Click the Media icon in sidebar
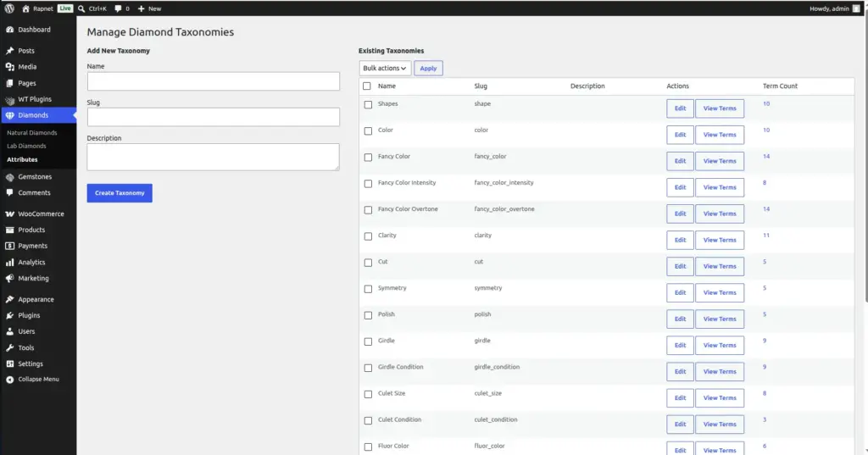Screen dimensions: 868x455 click(9, 66)
